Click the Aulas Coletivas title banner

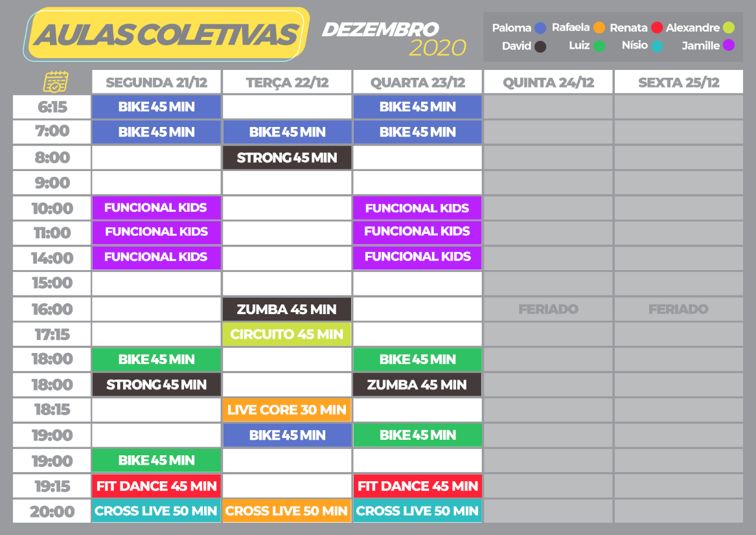coord(166,34)
